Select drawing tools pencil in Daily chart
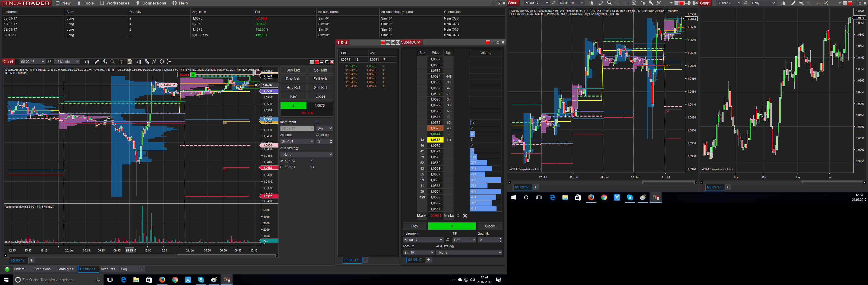Screen dimensions: 868x285 click(x=793, y=3)
